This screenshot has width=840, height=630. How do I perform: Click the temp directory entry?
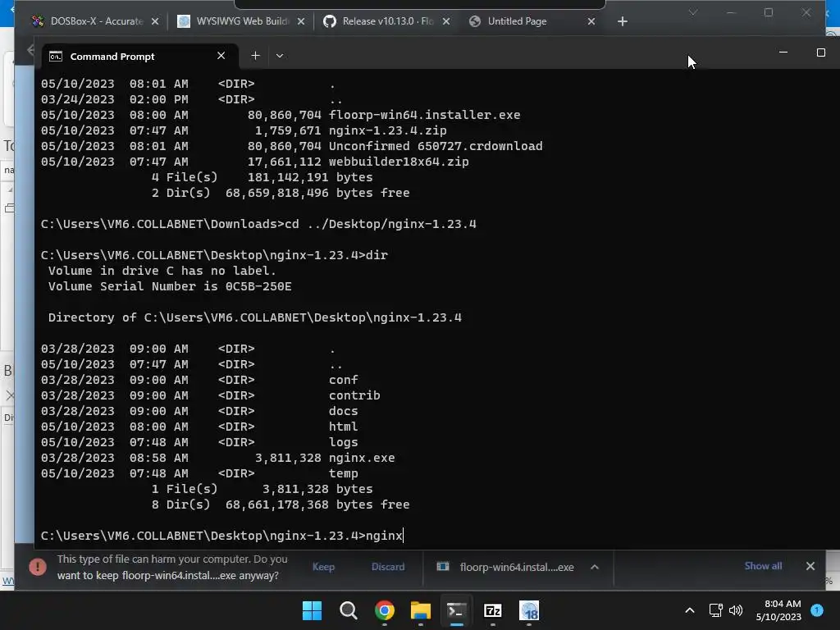point(344,473)
